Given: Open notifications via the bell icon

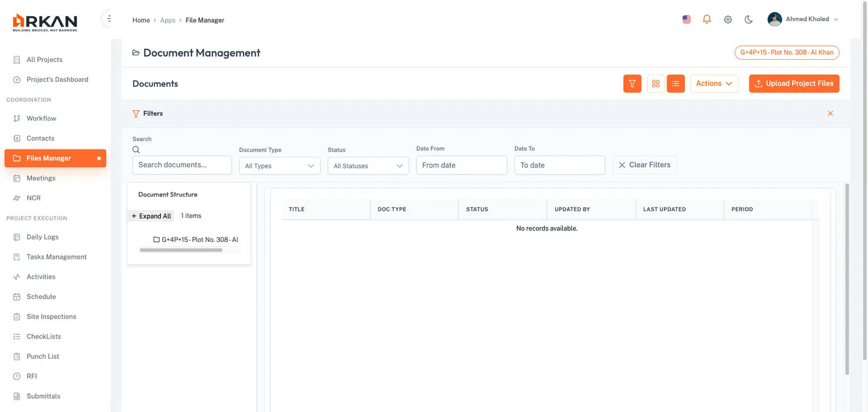Looking at the screenshot, I should click(706, 19).
